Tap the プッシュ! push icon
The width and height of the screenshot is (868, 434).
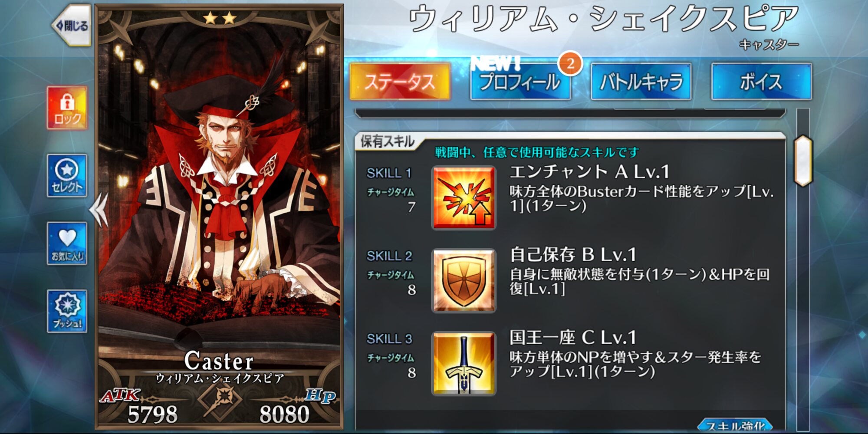tap(67, 311)
